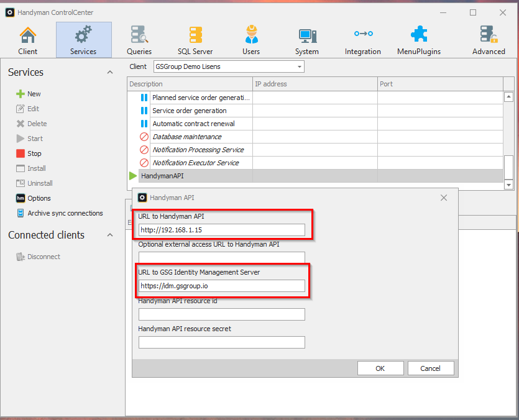519x420 pixels.
Task: Open the Client section in toolbar
Action: [28, 40]
